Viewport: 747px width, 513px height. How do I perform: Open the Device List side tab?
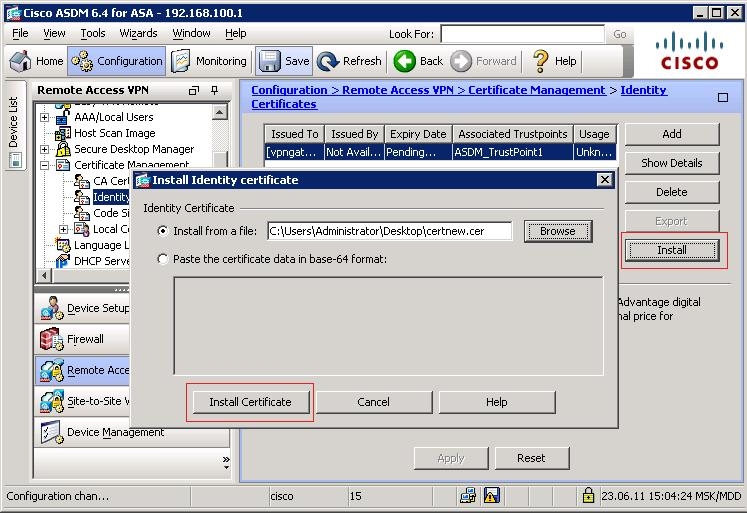pyautogui.click(x=15, y=125)
